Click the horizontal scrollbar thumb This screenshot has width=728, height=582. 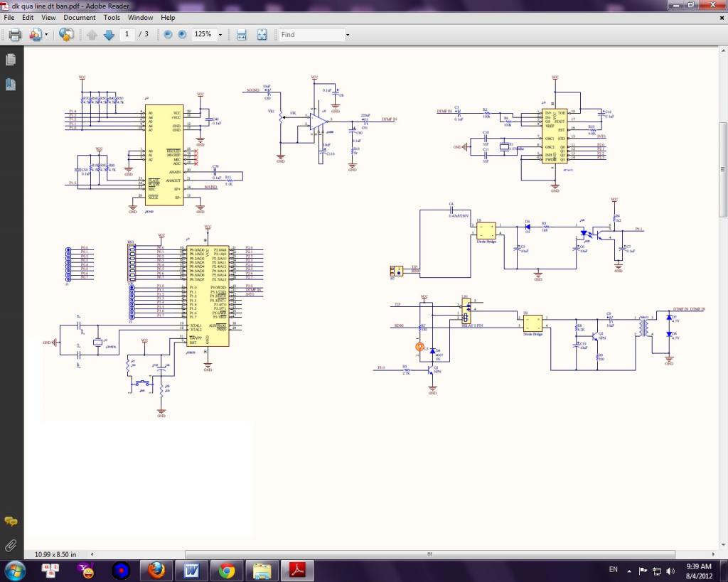point(429,554)
